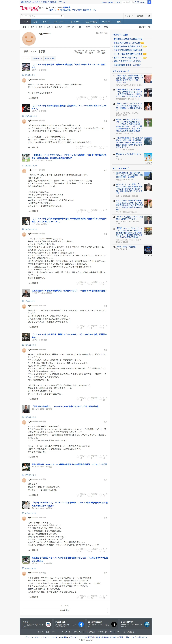Switch to みんなの意見 comment tab

point(50,58)
